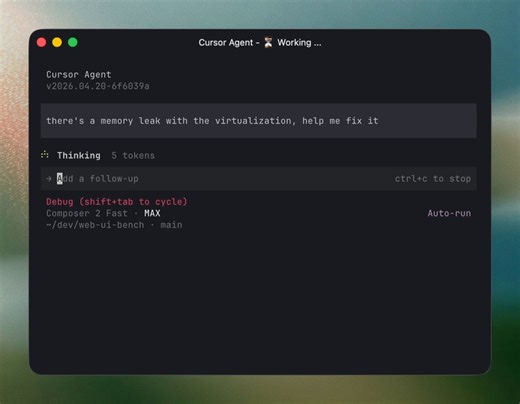This screenshot has width=520, height=404.
Task: Click the hourglass icon in window title
Action: tap(268, 43)
